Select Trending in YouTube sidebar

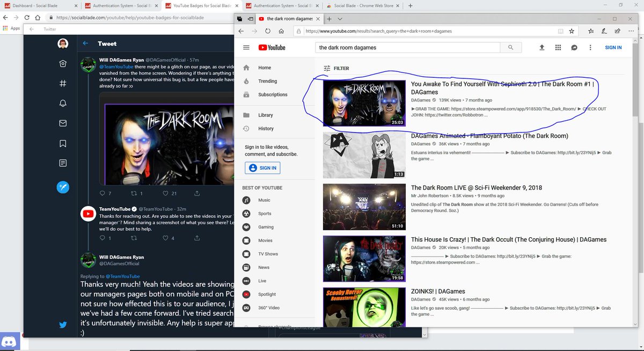pos(267,81)
